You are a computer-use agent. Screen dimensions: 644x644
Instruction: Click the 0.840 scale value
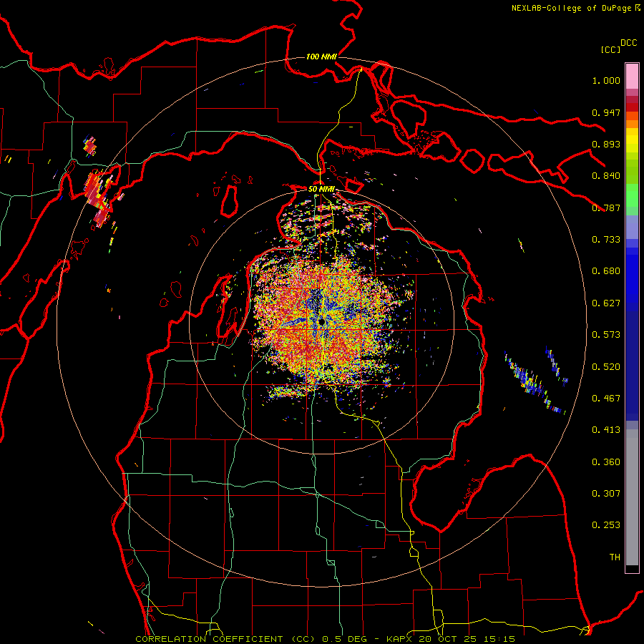point(606,176)
